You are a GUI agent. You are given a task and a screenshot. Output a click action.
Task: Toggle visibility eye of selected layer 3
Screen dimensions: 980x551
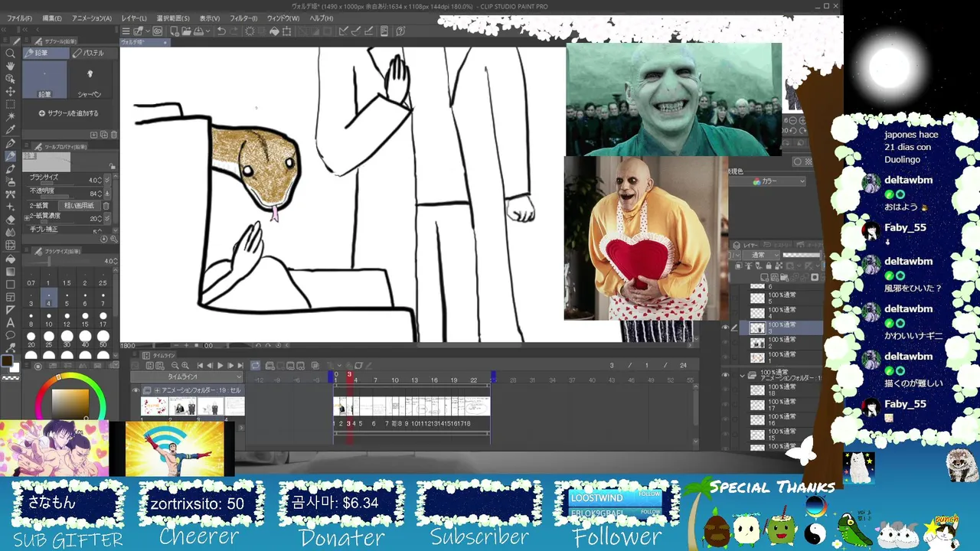tap(725, 328)
